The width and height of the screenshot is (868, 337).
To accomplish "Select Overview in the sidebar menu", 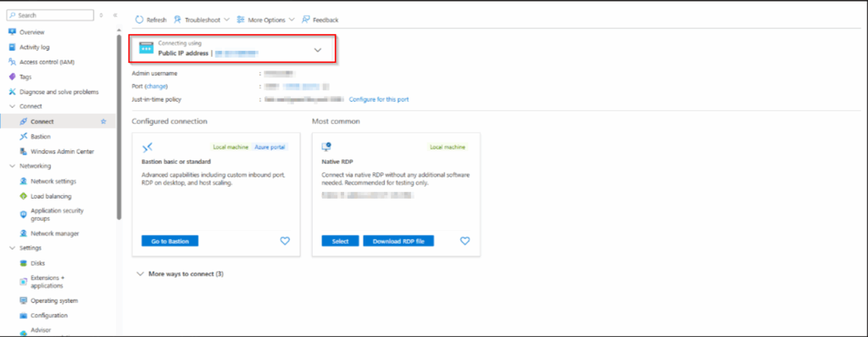I will [x=32, y=32].
